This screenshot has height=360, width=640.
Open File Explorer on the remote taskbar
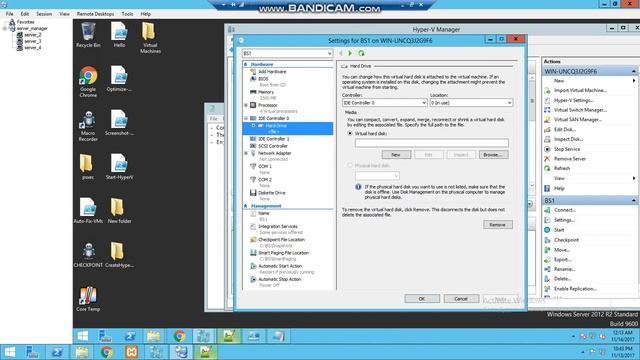click(x=153, y=336)
